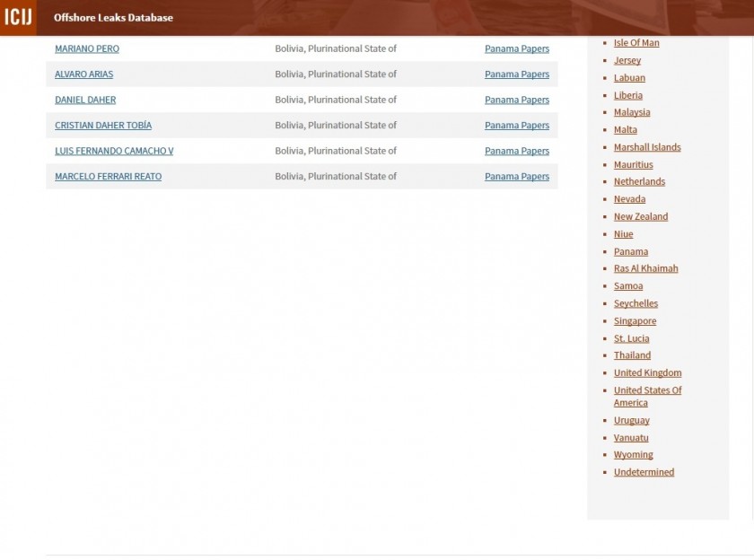Screen dimensions: 754x560
Task: Browse the Mauritius jurisdiction
Action: (x=634, y=165)
